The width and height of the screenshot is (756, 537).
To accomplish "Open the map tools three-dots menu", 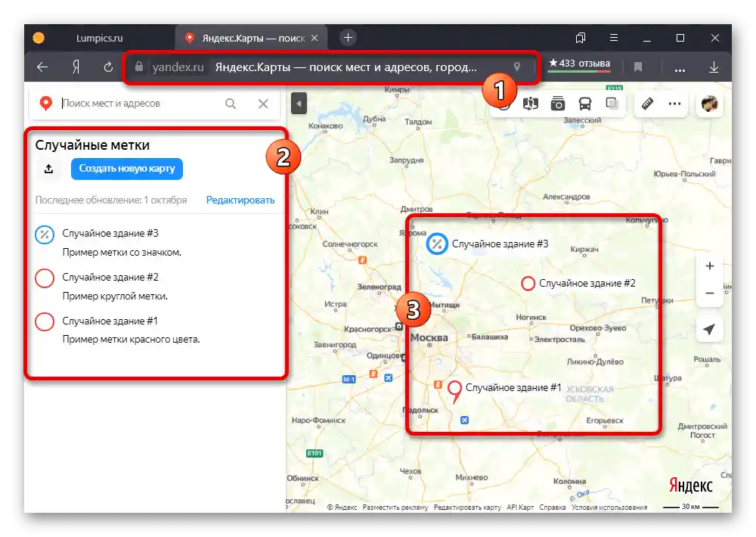I will [x=674, y=104].
